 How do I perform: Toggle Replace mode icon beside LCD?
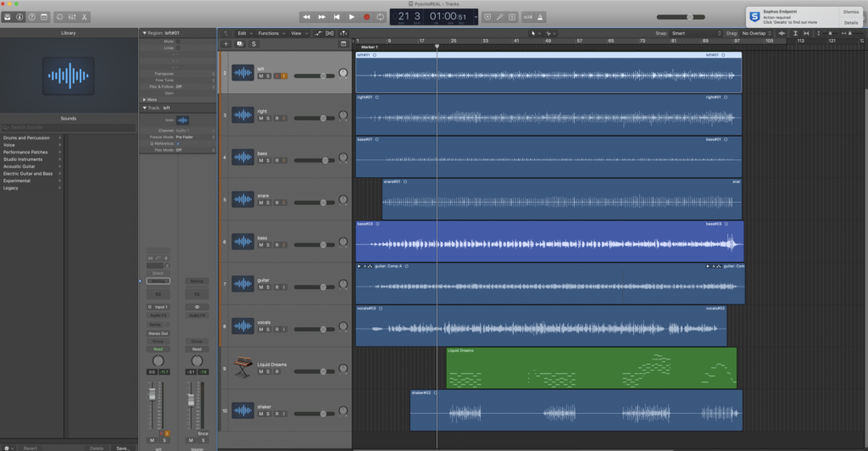click(x=487, y=17)
